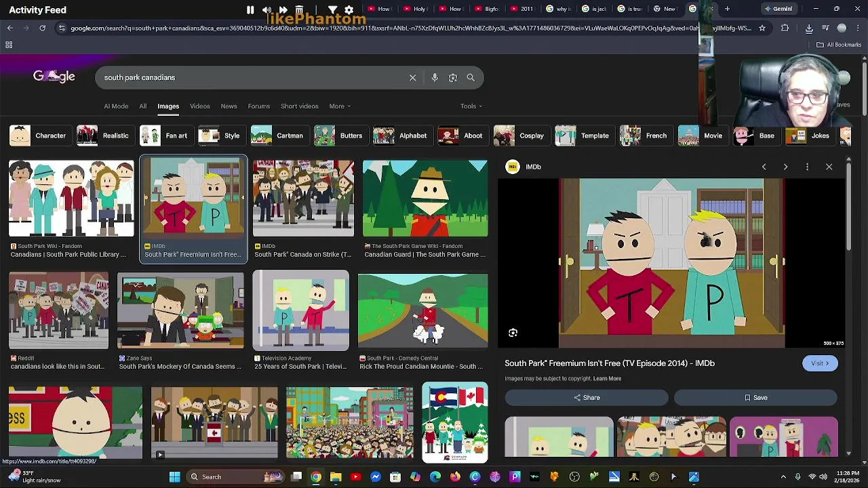The width and height of the screenshot is (868, 488).
Task: Open Firefox from the taskbar
Action: point(455,476)
